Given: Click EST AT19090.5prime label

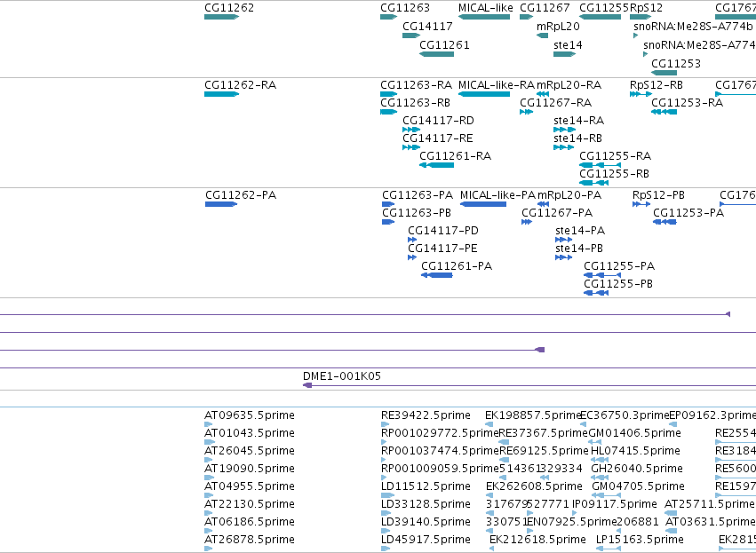Looking at the screenshot, I should pos(250,468).
